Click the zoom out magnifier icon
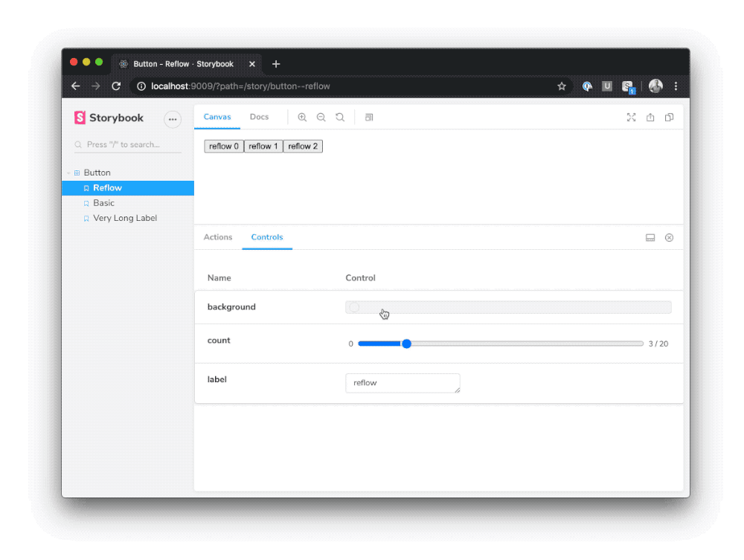 [x=321, y=117]
